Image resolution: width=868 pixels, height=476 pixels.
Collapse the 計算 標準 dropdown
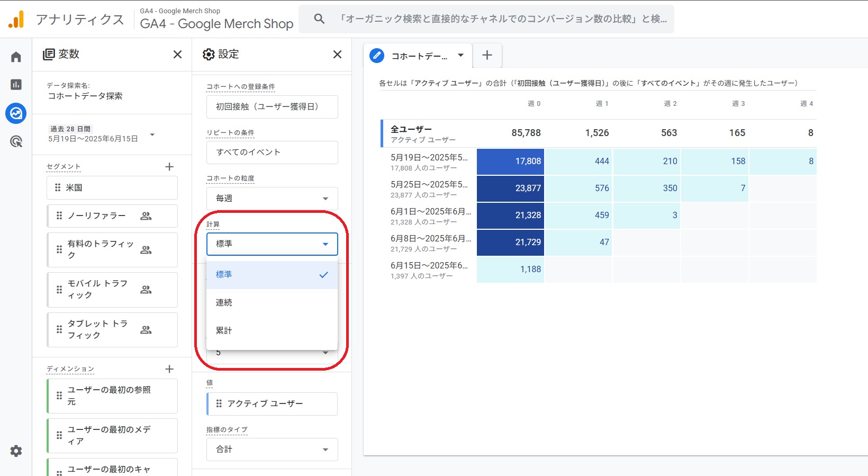click(x=272, y=244)
